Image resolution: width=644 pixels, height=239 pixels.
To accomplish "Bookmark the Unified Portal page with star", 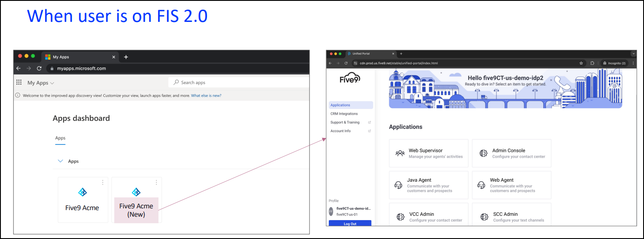I will click(x=581, y=63).
